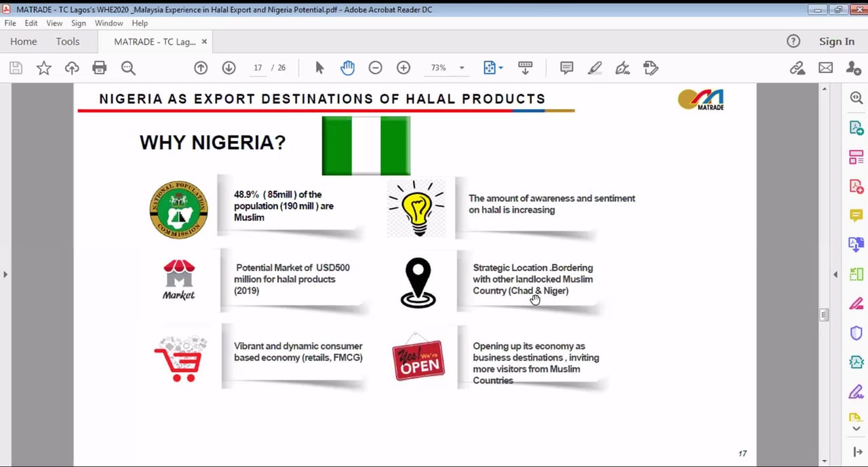The height and width of the screenshot is (467, 868).
Task: Open the View menu
Action: (54, 23)
